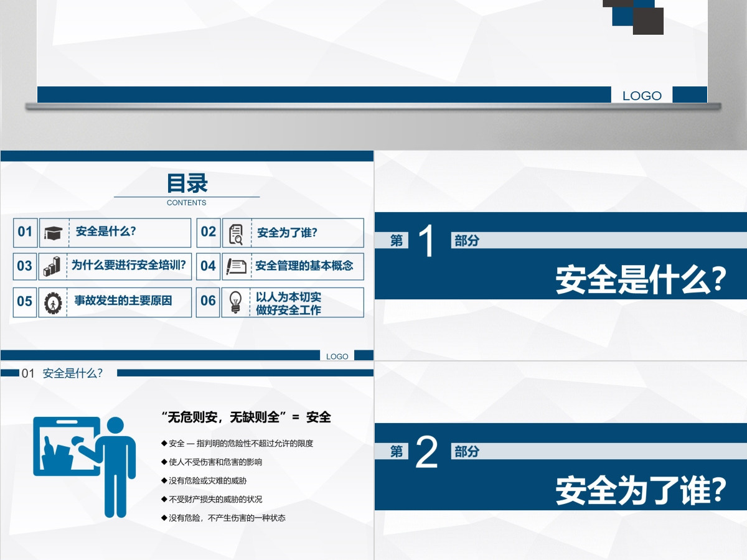Click the 目录 heading
This screenshot has width=747, height=560.
[187, 184]
